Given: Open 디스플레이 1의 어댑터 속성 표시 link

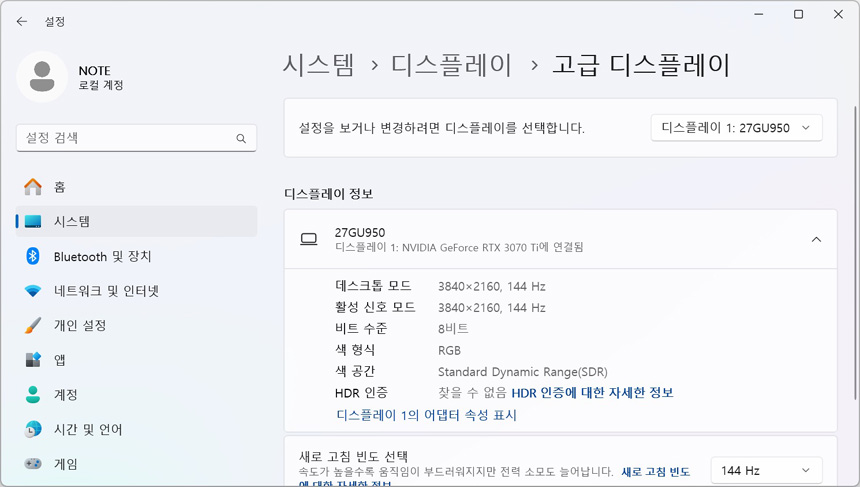Looking at the screenshot, I should point(426,415).
